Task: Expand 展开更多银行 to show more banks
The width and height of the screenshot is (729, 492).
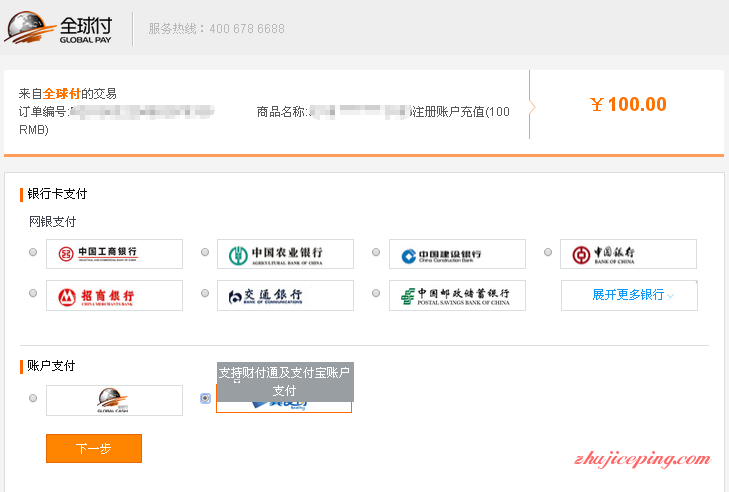Action: coord(630,295)
